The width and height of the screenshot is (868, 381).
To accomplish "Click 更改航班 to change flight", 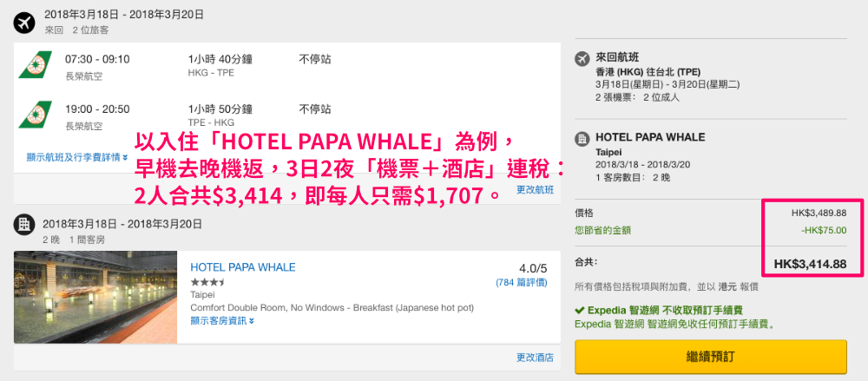I will point(535,189).
